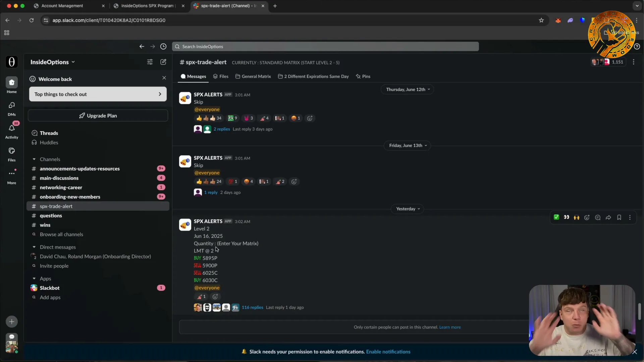Image resolution: width=644 pixels, height=362 pixels.
Task: Open the sidebar filter preferences icon
Action: tap(150, 62)
